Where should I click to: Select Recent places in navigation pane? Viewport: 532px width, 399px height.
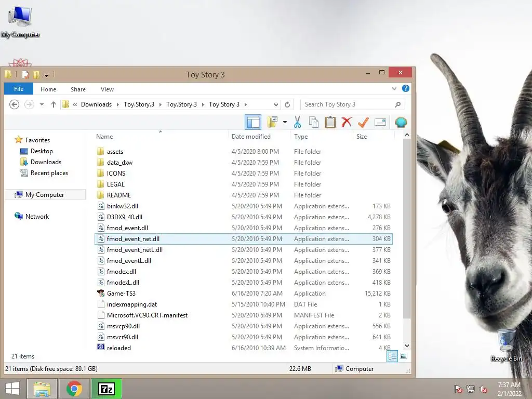pyautogui.click(x=49, y=172)
